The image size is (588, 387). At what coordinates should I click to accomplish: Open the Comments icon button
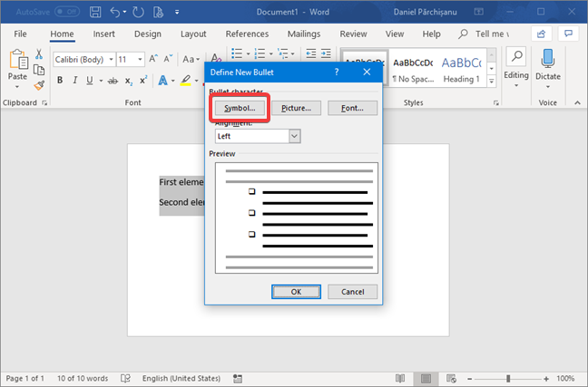pos(569,34)
